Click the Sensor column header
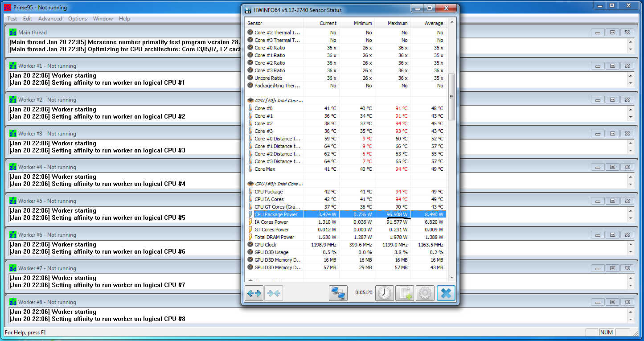The width and height of the screenshot is (644, 341). point(275,23)
